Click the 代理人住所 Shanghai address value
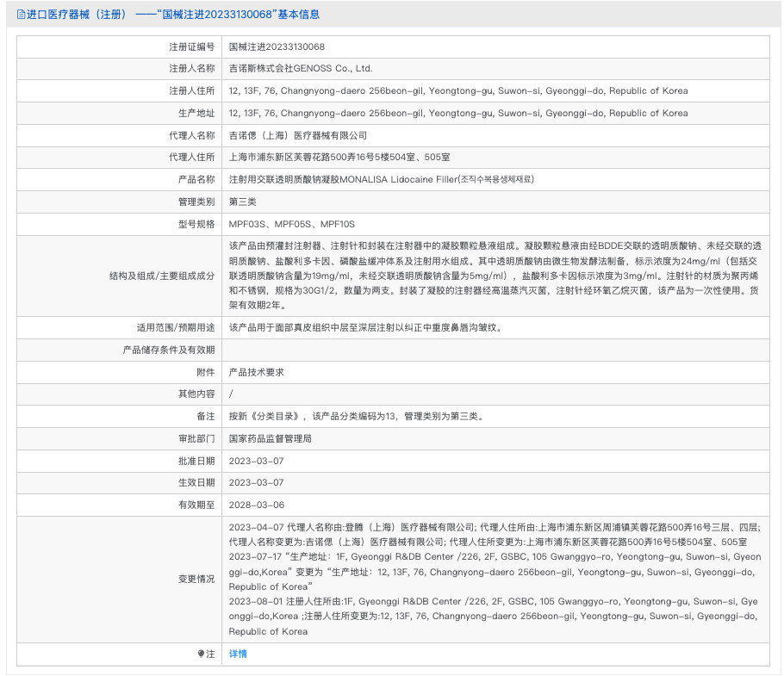 point(339,158)
